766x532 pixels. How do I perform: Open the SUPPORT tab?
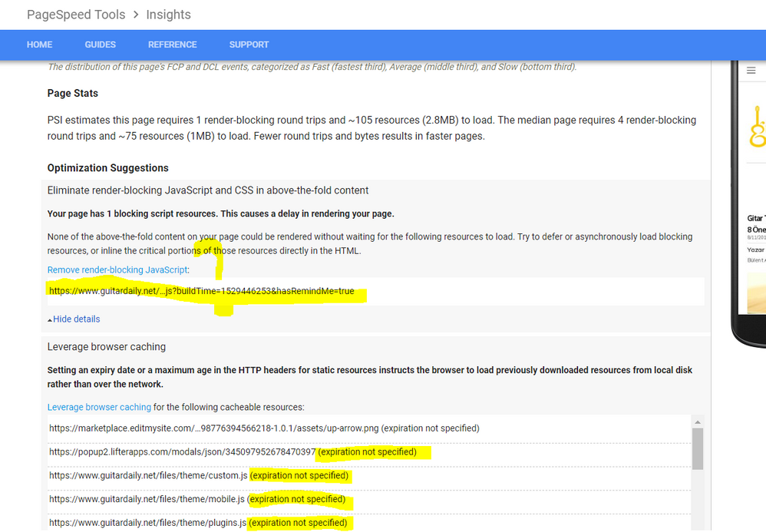[x=249, y=45]
